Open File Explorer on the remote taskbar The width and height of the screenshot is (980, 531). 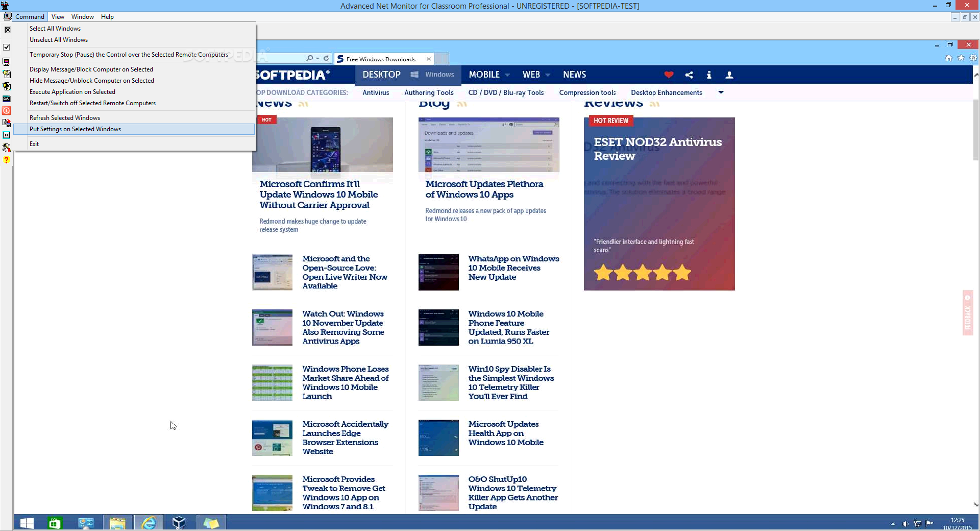pos(117,523)
